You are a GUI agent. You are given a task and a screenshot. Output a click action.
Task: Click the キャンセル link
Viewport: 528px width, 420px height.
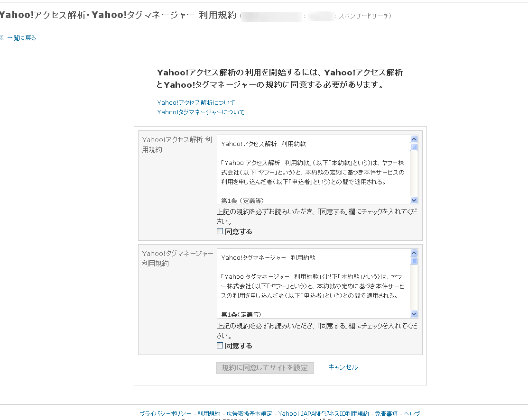click(x=343, y=367)
